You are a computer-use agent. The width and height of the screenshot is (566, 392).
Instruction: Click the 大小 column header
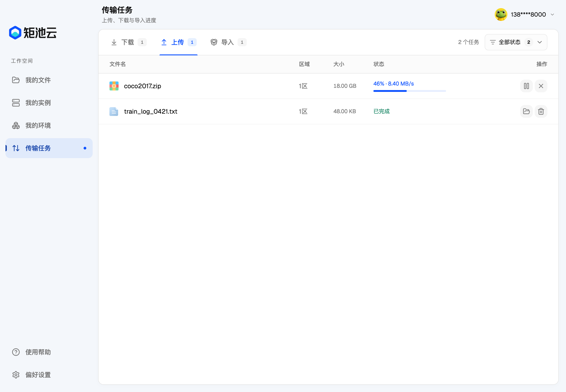click(339, 64)
